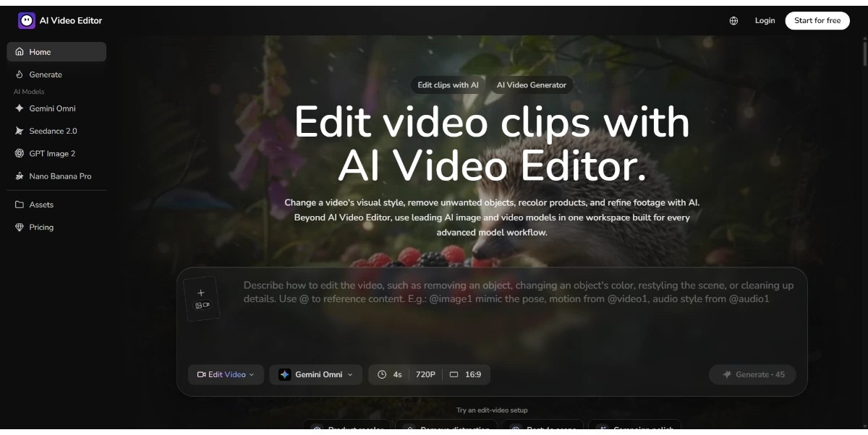Screen dimensions: 868x435
Task: Select Seedance 2.0 in sidebar
Action: 56,131
